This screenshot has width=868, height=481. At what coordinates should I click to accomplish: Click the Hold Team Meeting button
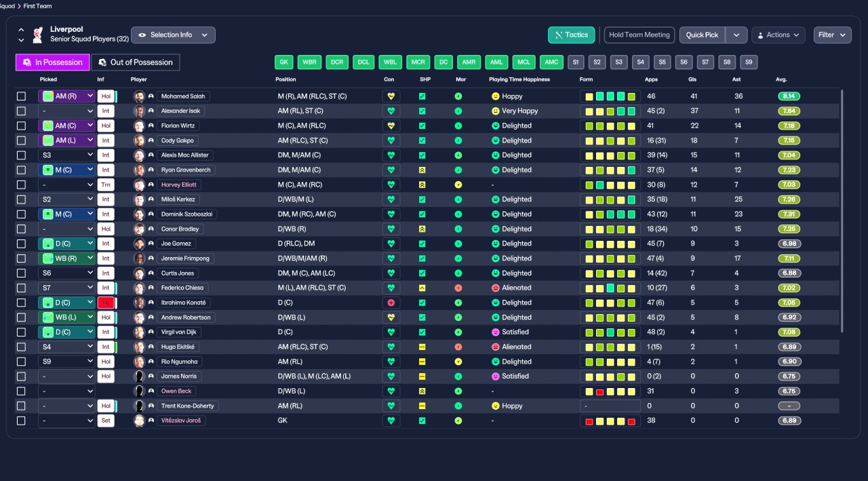tap(639, 35)
